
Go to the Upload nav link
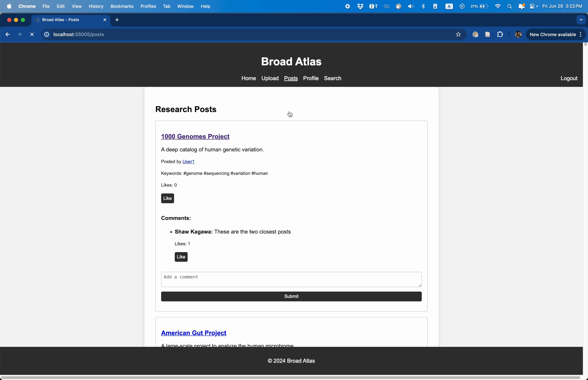coord(270,79)
